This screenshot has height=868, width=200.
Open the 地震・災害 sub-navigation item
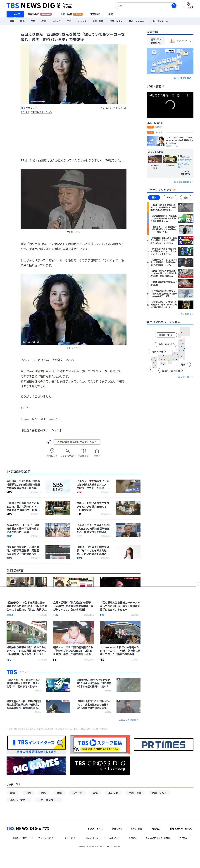click(98, 21)
